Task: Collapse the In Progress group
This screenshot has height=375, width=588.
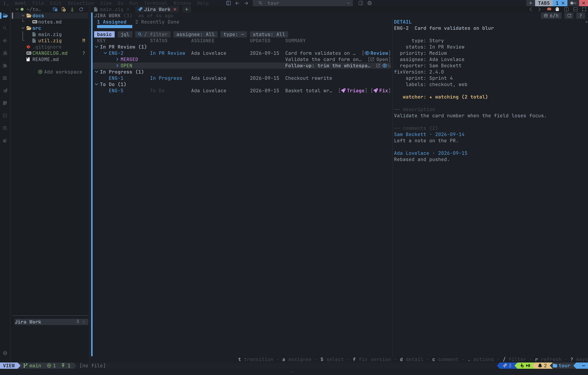Action: pos(97,72)
